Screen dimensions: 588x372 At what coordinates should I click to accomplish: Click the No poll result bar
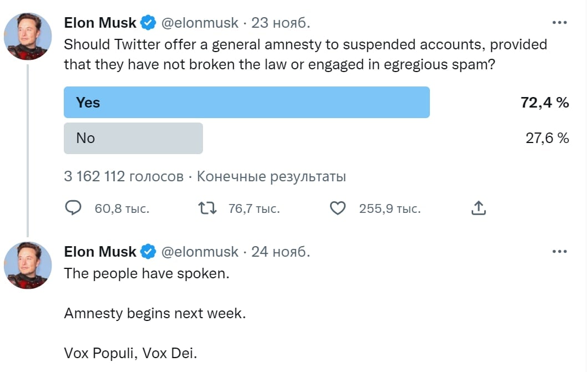pyautogui.click(x=133, y=138)
